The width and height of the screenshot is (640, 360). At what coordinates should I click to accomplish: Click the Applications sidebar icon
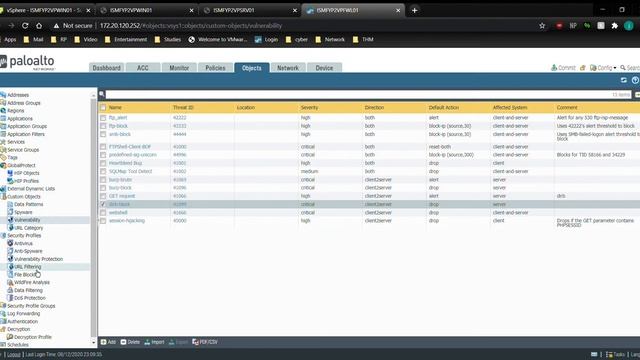point(3,118)
